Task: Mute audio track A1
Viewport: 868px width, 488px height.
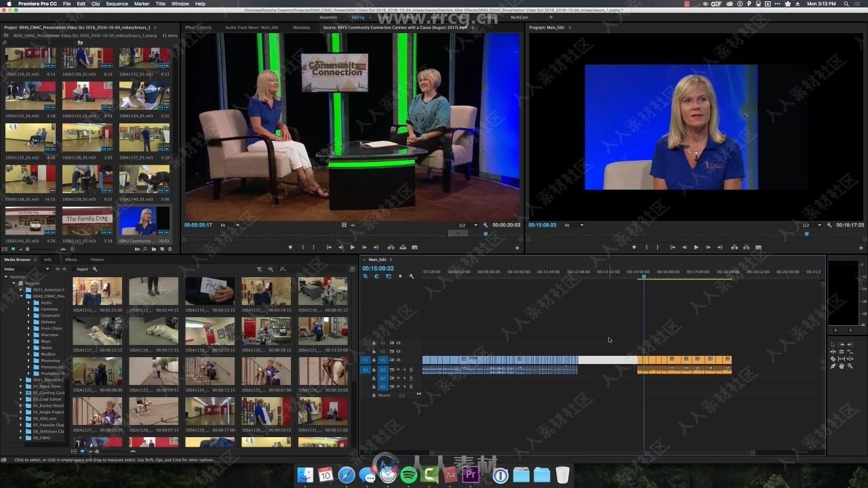Action: (398, 369)
